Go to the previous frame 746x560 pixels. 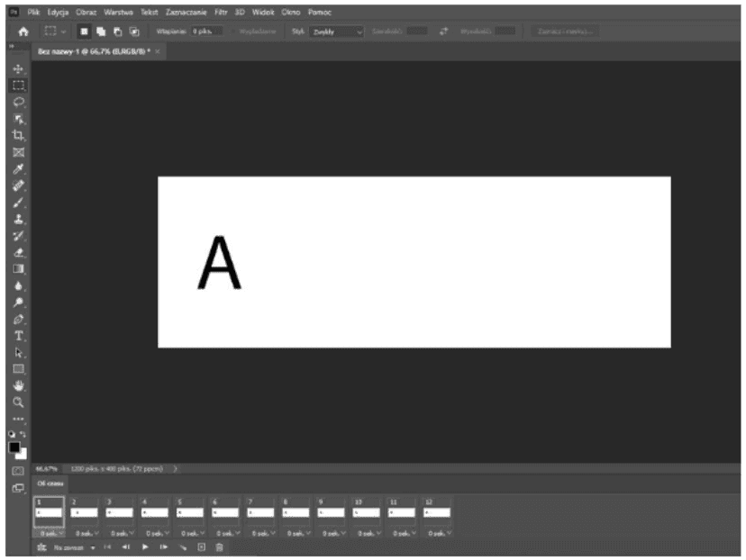coord(125,547)
